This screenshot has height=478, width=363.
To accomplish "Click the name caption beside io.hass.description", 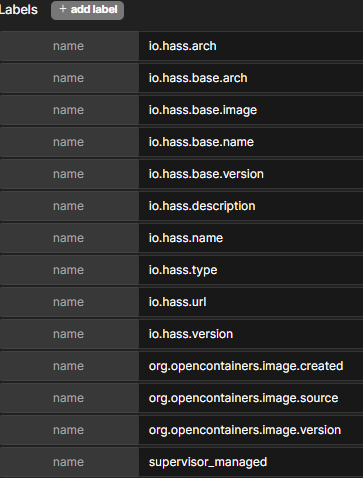I will (x=68, y=206).
